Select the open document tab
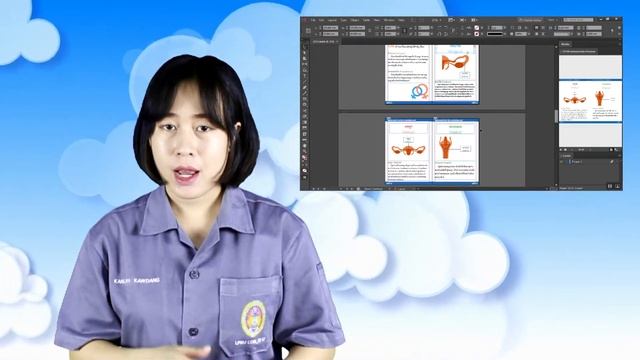Image resolution: width=640 pixels, height=360 pixels. pyautogui.click(x=324, y=42)
